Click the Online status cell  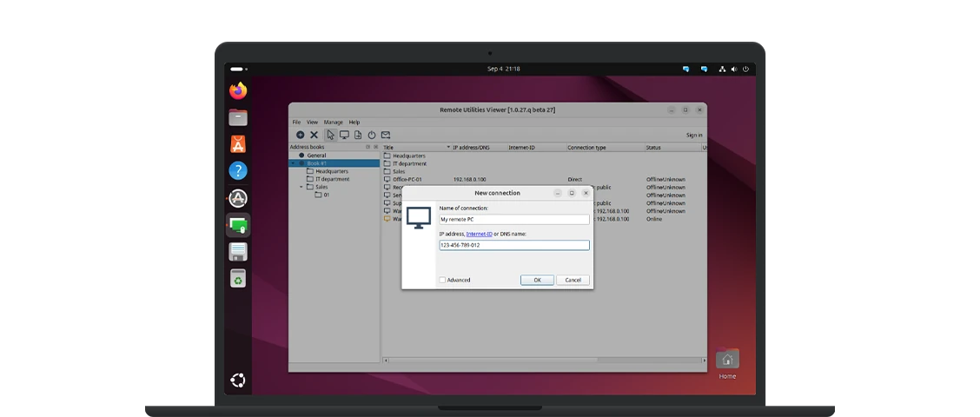[x=653, y=219]
